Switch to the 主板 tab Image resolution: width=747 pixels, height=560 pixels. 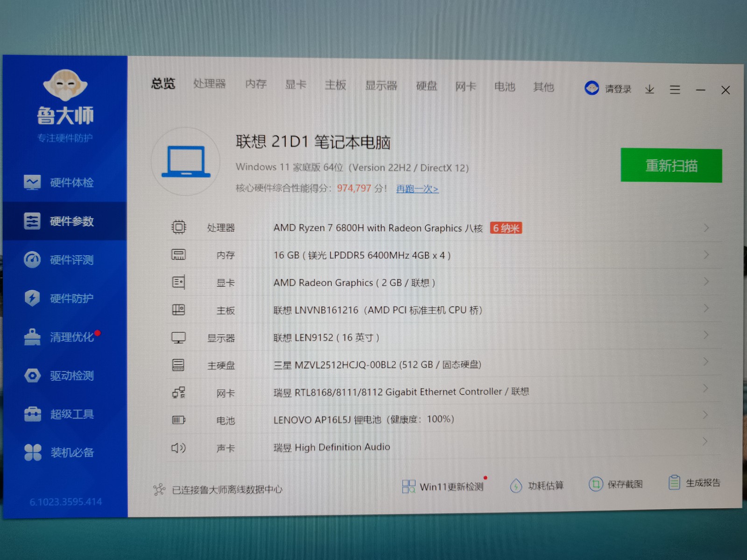pos(336,85)
